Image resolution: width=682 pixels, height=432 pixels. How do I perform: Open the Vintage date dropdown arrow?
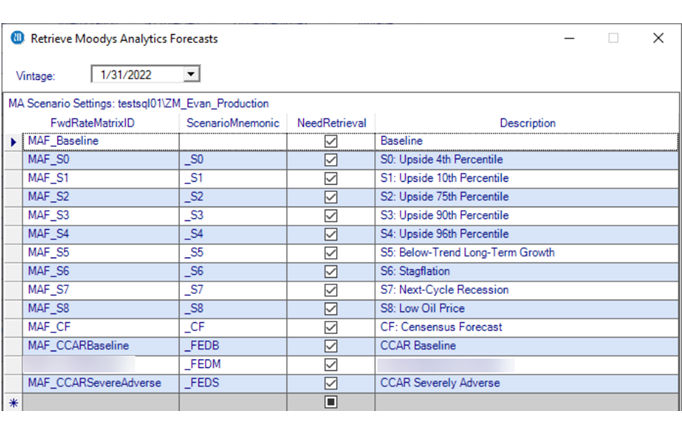click(191, 74)
